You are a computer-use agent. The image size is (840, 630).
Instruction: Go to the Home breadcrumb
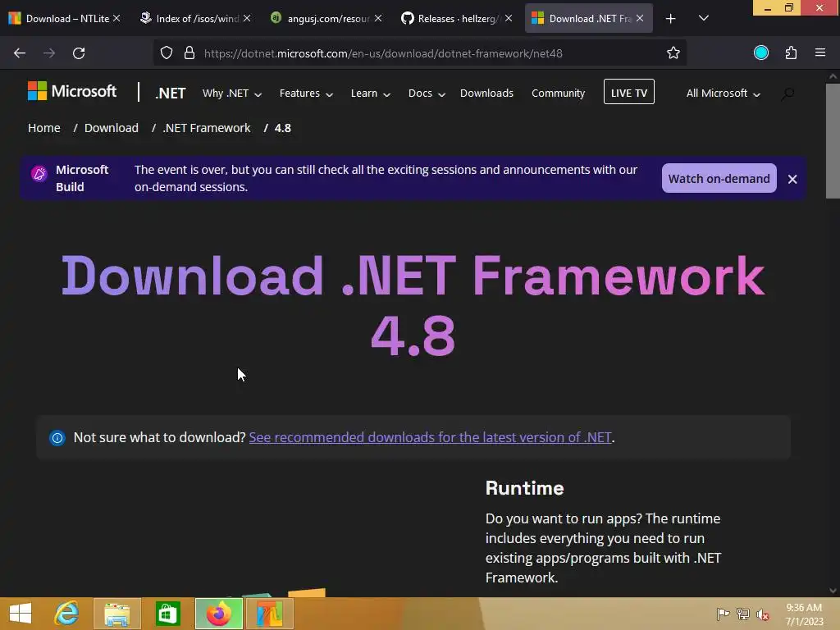click(44, 128)
